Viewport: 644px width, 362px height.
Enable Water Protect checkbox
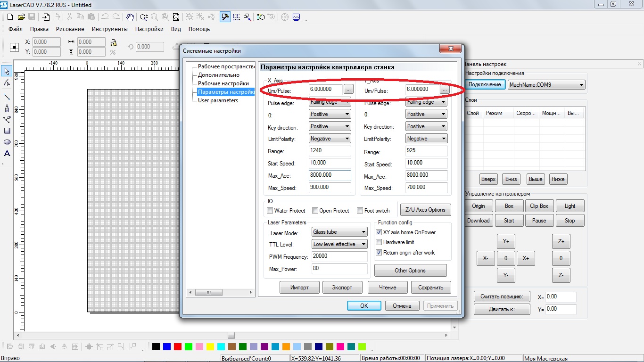click(270, 211)
